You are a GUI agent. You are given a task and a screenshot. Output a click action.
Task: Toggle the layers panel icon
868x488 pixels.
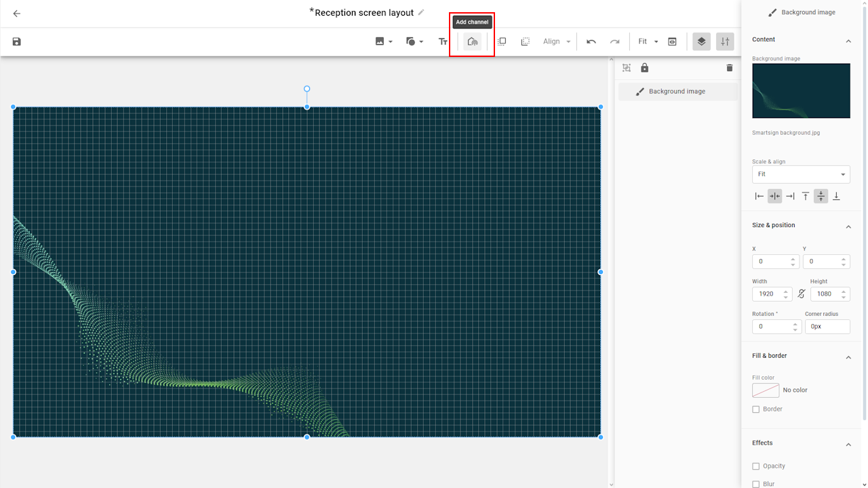(x=701, y=41)
